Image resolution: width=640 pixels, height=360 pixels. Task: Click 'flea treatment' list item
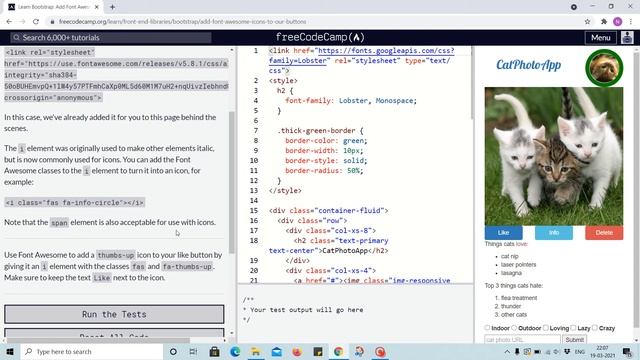pos(519,298)
